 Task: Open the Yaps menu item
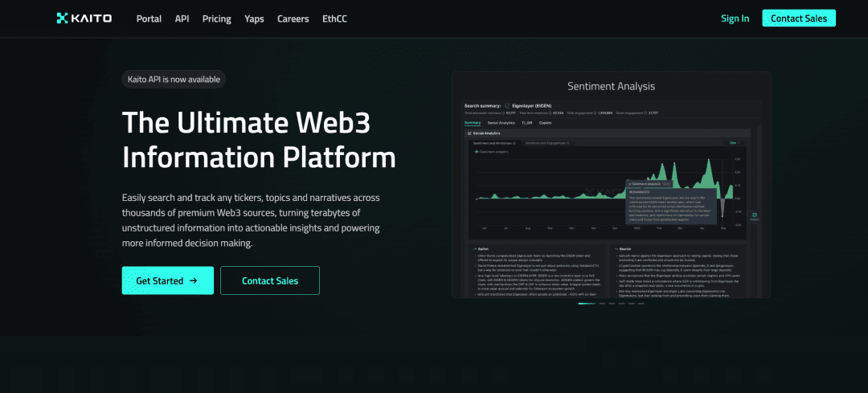pos(254,18)
